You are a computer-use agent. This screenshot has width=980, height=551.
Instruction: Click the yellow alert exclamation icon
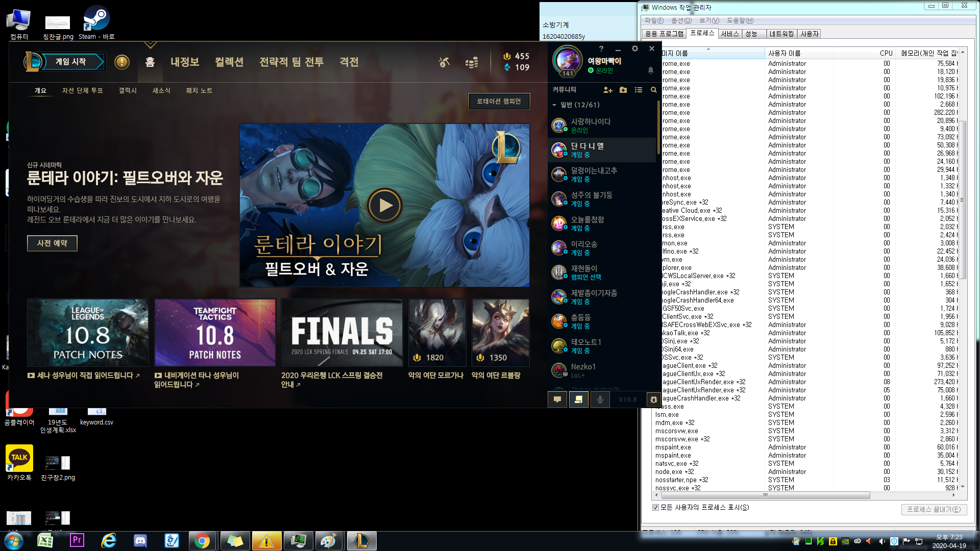122,62
